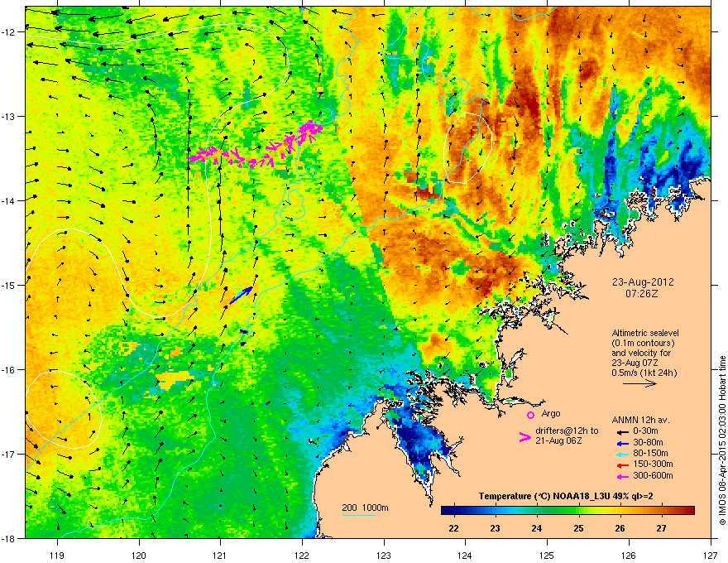Click the 119 longitude axis label
The image size is (728, 563).
[57, 555]
